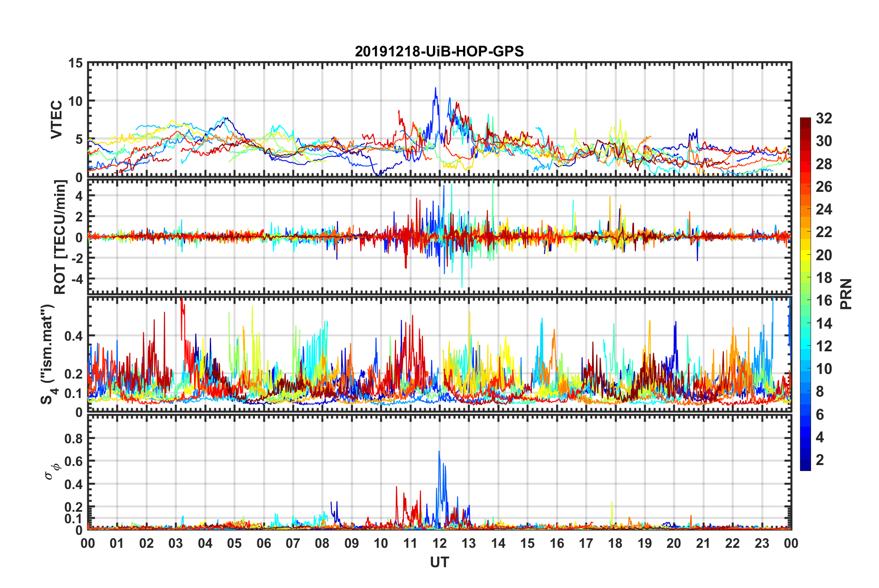Click the 6 label on the PRN colorbar
The height and width of the screenshot is (588, 879).
tap(820, 415)
